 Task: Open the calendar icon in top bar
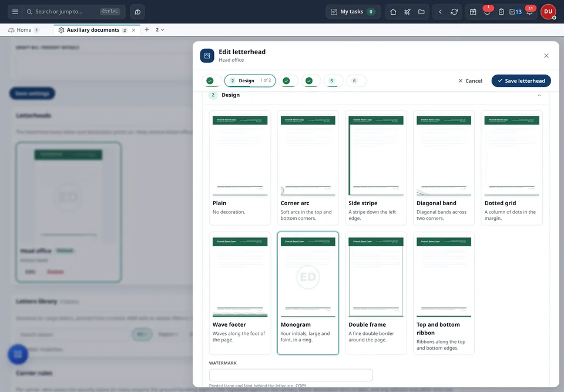tap(473, 12)
